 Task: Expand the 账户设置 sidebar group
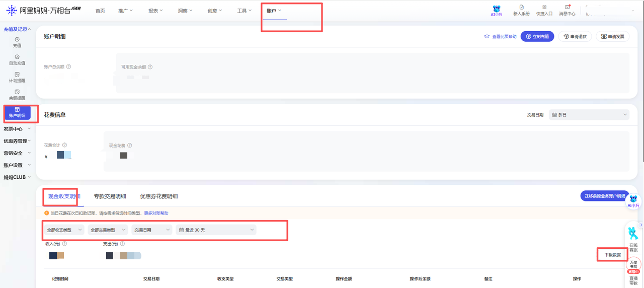point(17,165)
